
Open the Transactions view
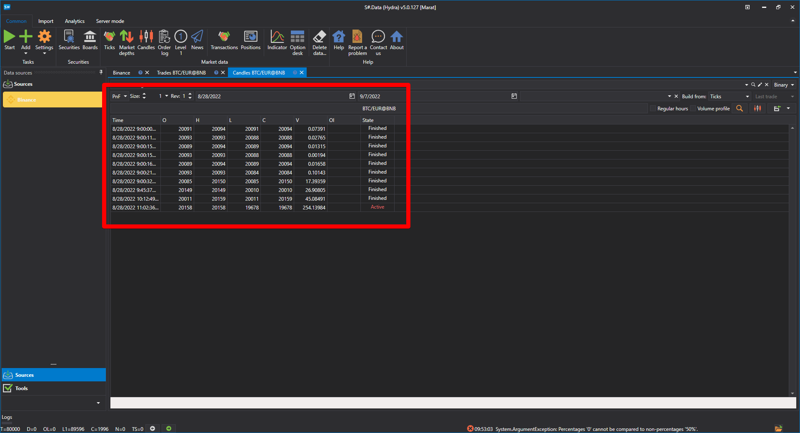(224, 39)
